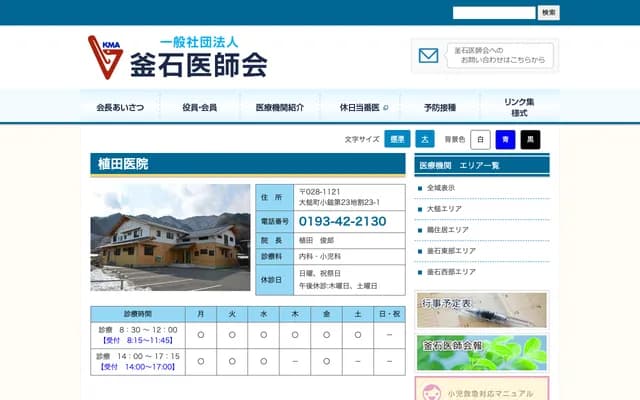640x400 pixels.
Task: Click the 内科・小児科 department text
Action: [x=320, y=256]
